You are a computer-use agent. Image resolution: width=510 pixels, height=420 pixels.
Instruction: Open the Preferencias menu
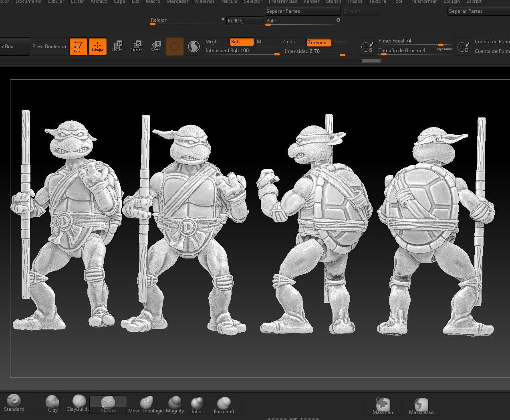[283, 2]
